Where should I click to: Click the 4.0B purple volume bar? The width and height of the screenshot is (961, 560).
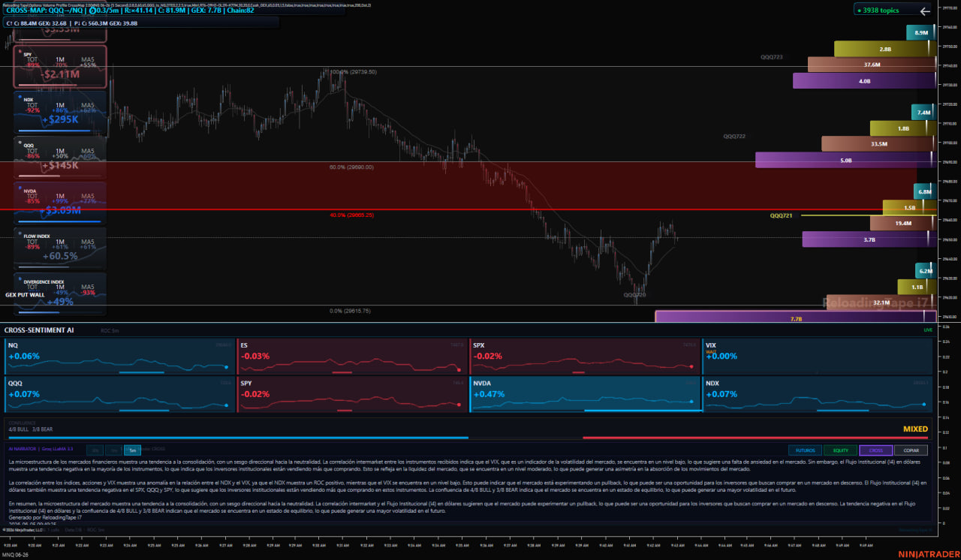point(864,81)
